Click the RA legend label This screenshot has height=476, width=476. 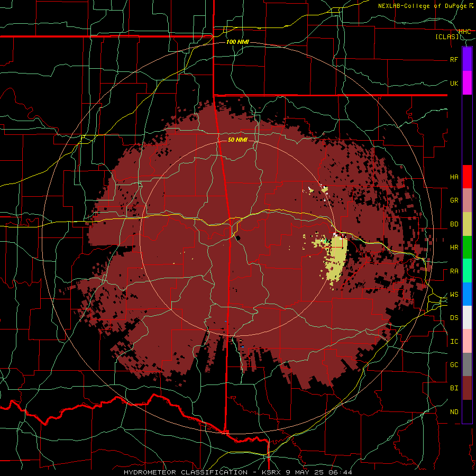tap(454, 271)
